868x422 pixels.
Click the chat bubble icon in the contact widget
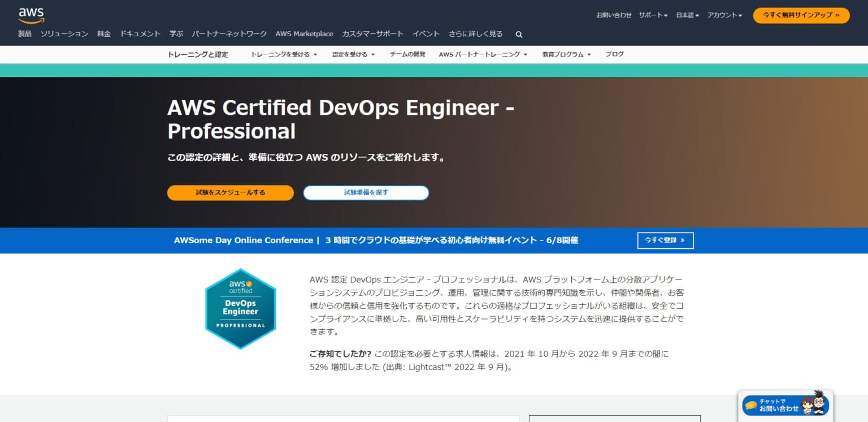pos(752,404)
